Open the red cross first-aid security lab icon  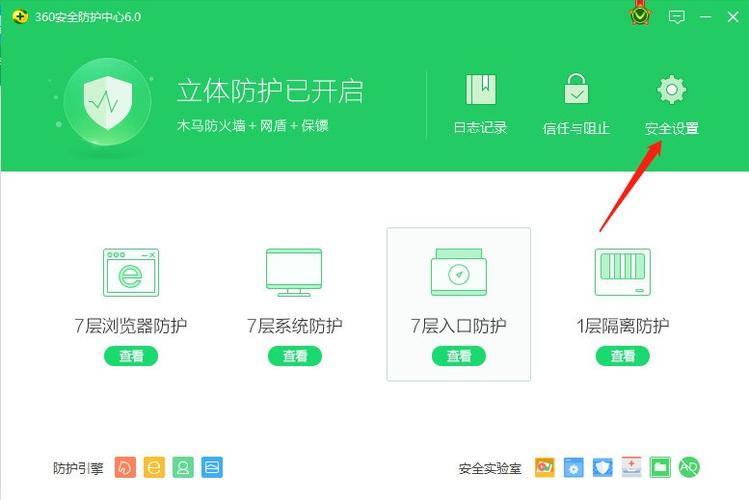tap(631, 467)
